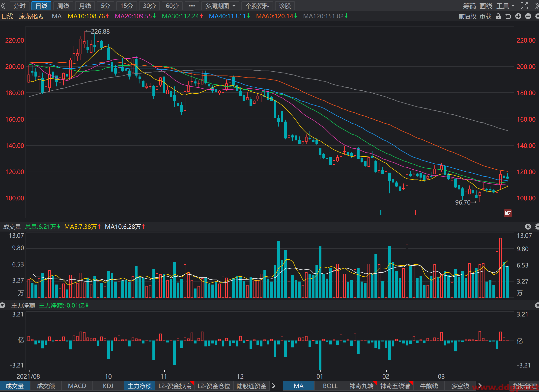539x392 pixels.
Task: Open 诊股 stock diagnosis
Action: 285,6
